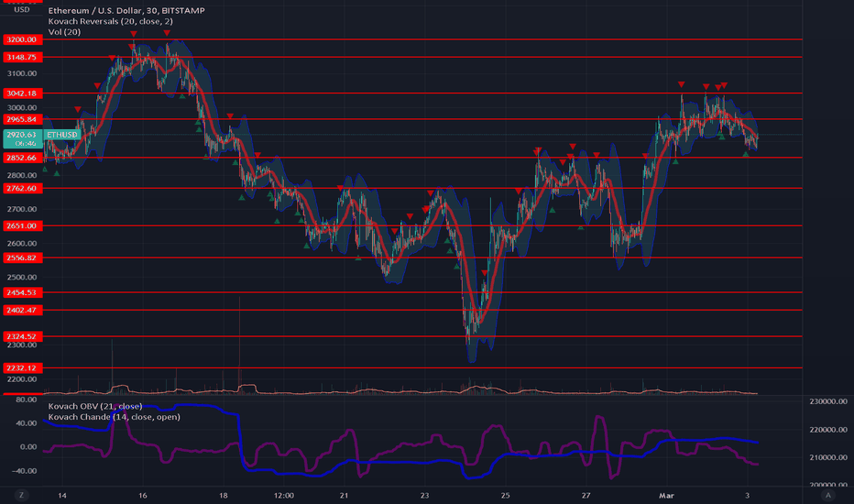Click the Vol (20) indicator legend

click(64, 31)
